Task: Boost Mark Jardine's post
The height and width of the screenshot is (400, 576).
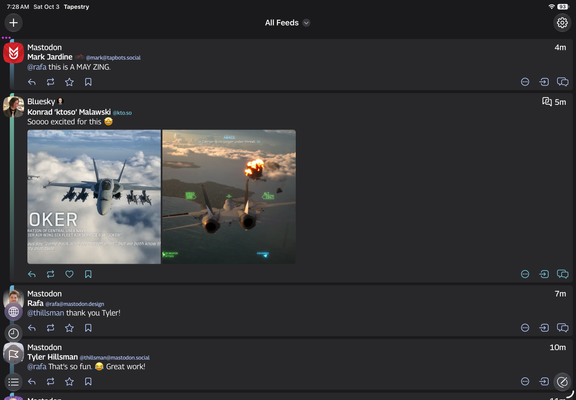Action: [51, 82]
